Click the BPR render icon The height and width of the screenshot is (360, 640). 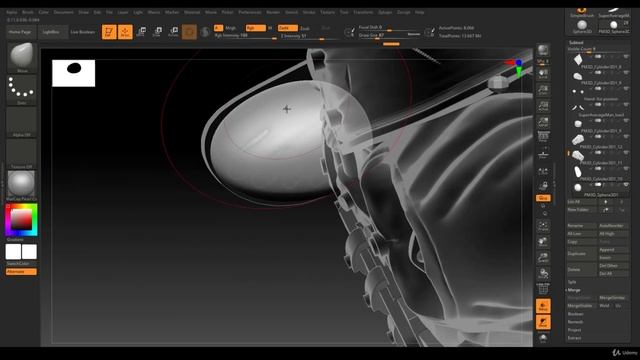point(543,51)
